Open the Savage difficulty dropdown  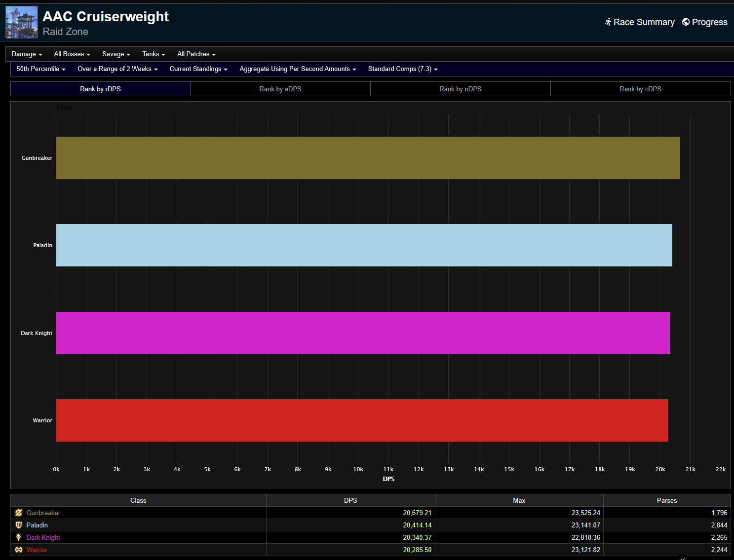116,54
